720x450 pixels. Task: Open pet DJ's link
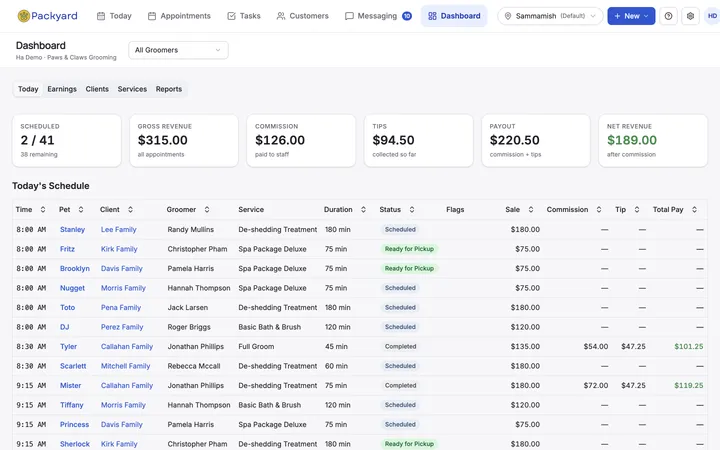pos(64,327)
